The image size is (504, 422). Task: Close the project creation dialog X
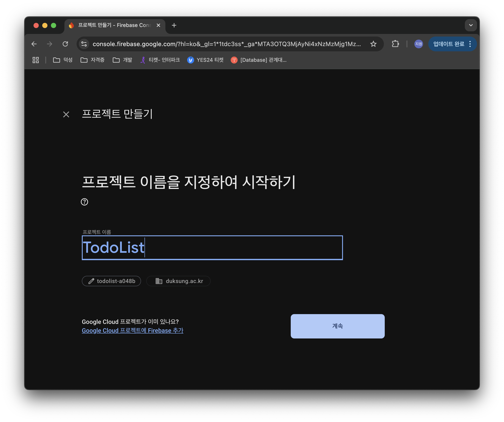click(x=66, y=114)
